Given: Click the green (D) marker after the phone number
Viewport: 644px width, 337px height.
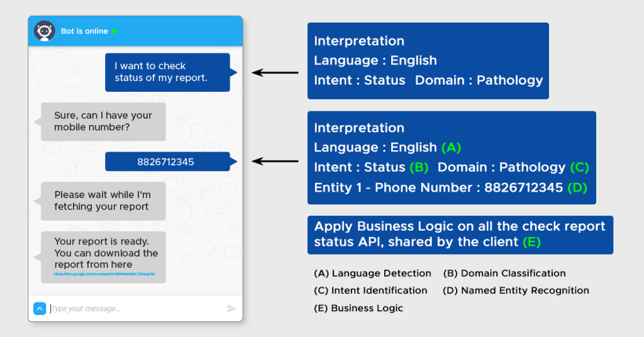Looking at the screenshot, I should point(577,187).
